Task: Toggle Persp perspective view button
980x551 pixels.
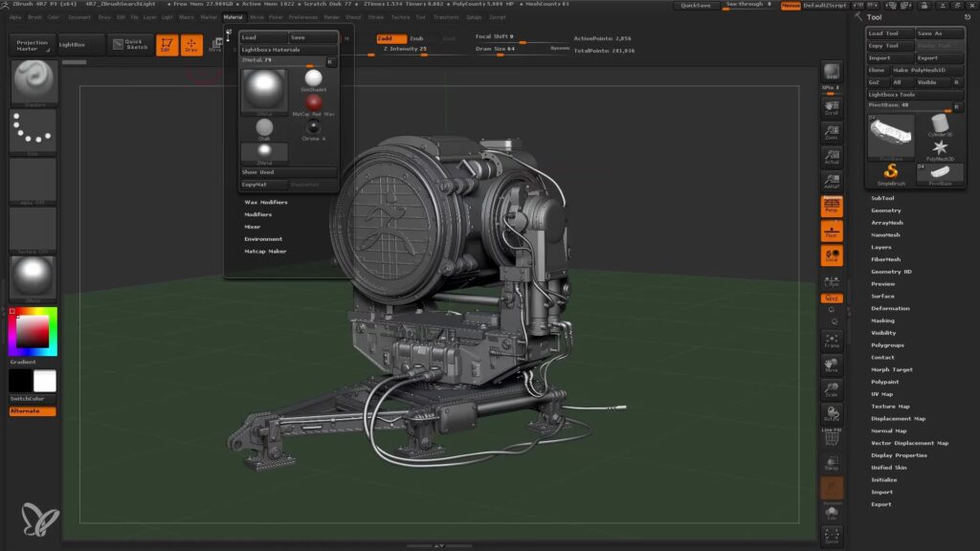Action: pyautogui.click(x=832, y=205)
